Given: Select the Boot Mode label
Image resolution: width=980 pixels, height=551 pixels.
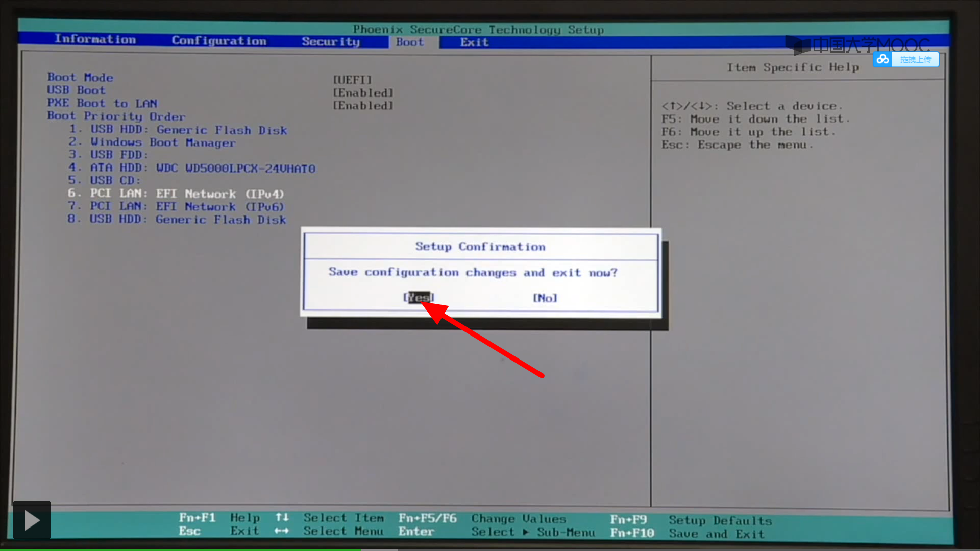Looking at the screenshot, I should [80, 77].
